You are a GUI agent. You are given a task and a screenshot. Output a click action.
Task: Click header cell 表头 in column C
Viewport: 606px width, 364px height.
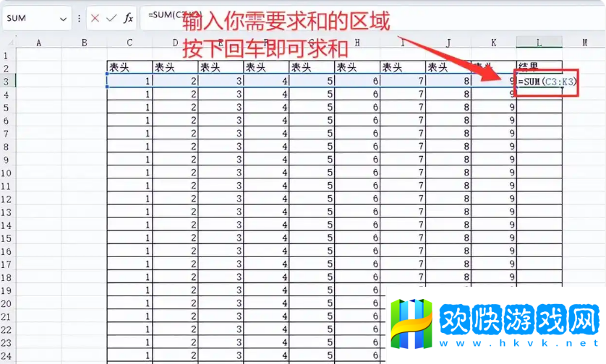(x=130, y=68)
